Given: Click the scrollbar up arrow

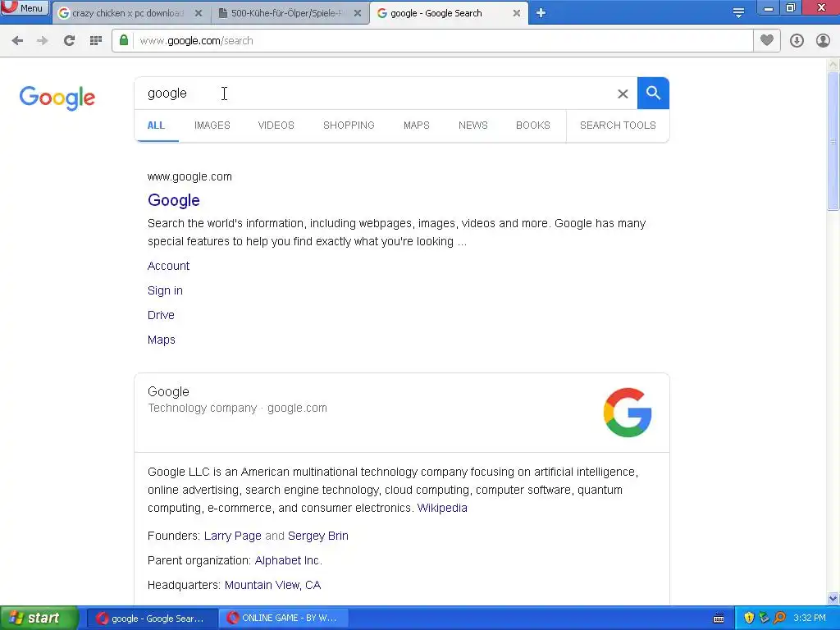Looking at the screenshot, I should (x=833, y=65).
